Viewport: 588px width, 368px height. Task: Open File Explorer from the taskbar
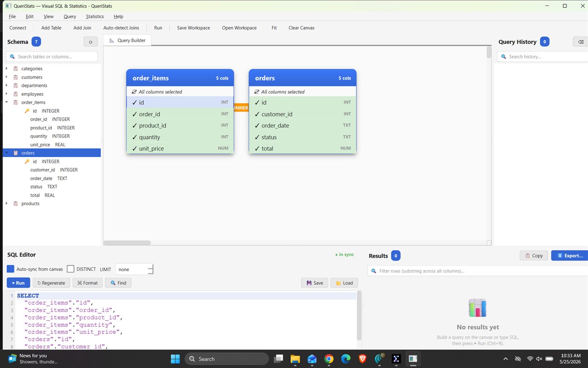point(295,359)
